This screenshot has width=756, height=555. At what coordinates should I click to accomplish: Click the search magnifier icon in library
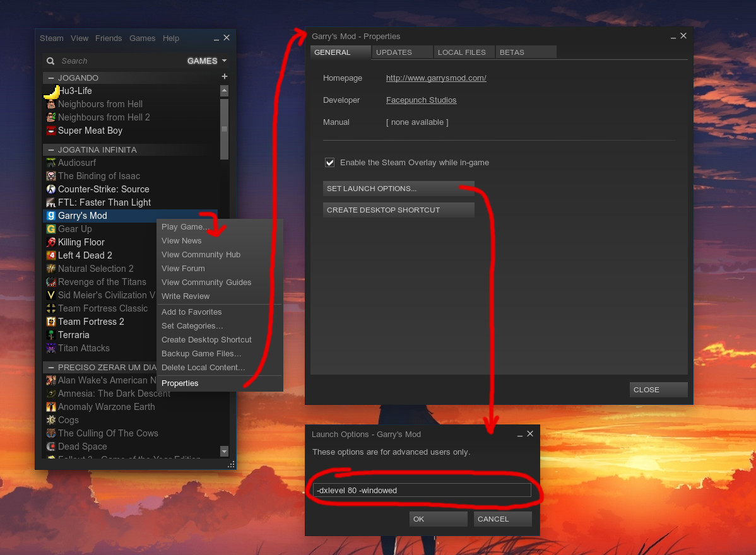pyautogui.click(x=50, y=61)
